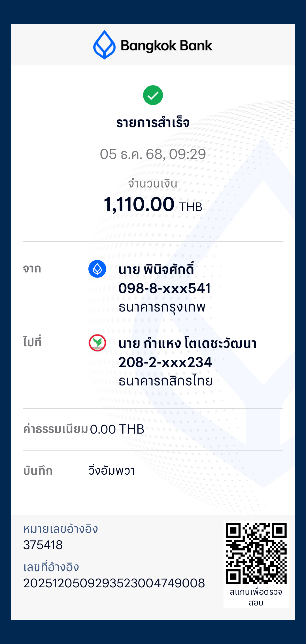
Task: Click the fee value 0.00 THB
Action: point(117,429)
